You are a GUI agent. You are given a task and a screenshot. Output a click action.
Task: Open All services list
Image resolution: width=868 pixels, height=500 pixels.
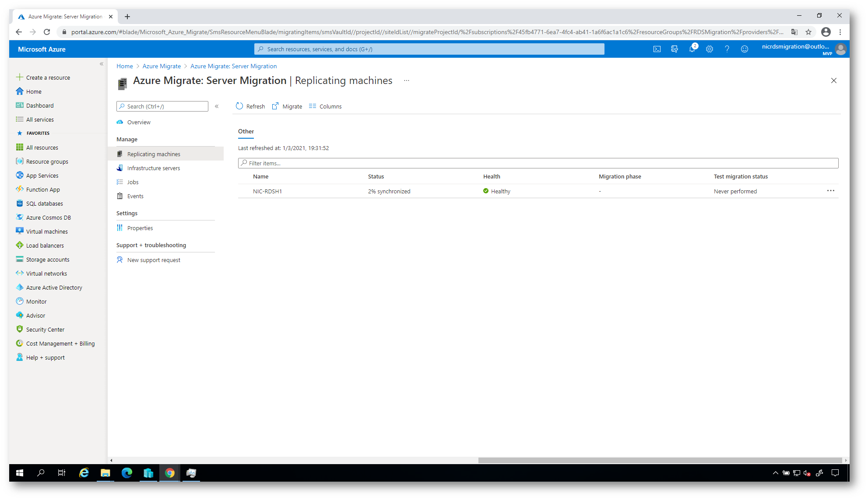[35, 119]
